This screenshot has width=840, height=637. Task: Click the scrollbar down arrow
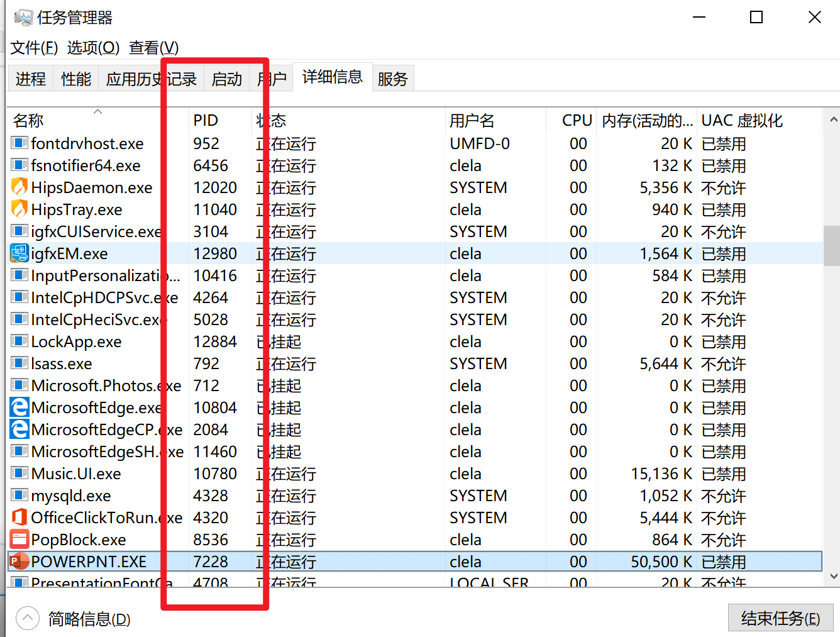click(833, 576)
